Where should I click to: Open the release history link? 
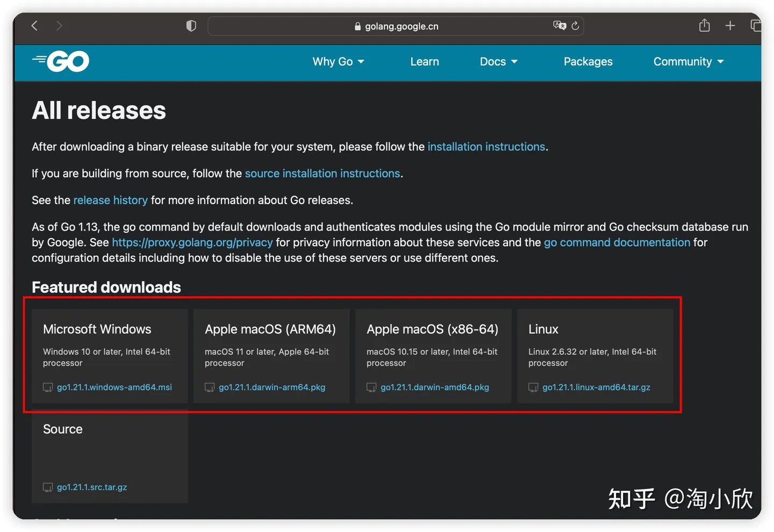tap(110, 200)
